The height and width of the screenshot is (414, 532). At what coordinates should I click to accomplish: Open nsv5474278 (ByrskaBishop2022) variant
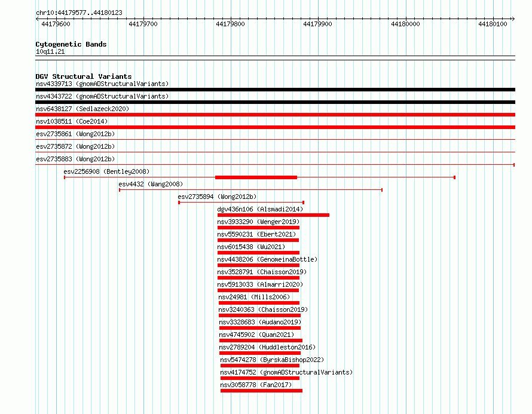272,360
